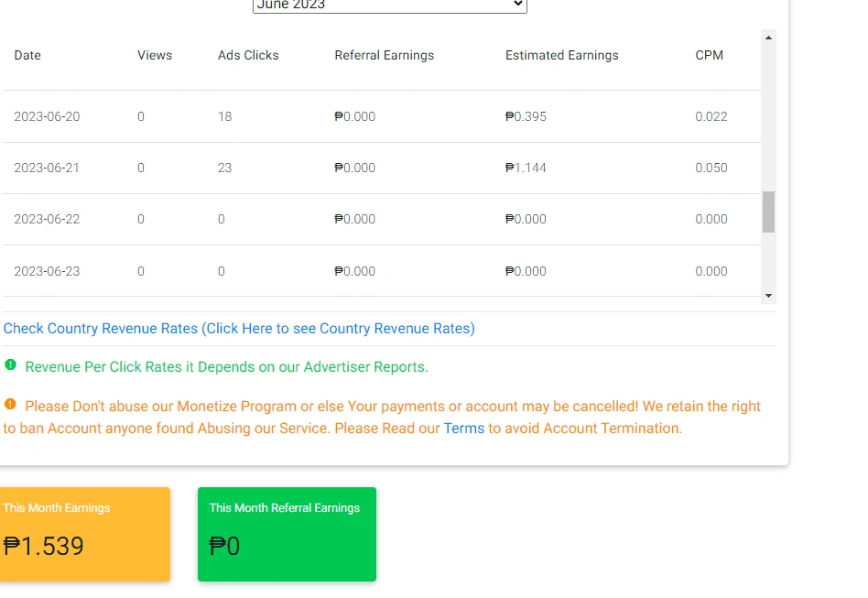Screen dimensions: 868x598
Task: Select the 2023-06-21 date cell
Action: click(x=47, y=168)
